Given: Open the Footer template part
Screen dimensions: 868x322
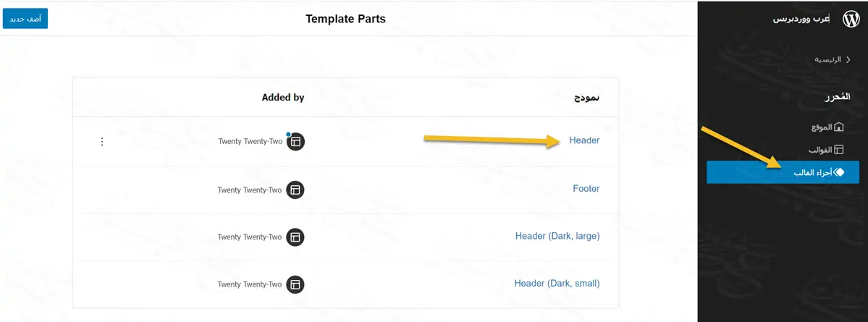Looking at the screenshot, I should click(x=586, y=188).
